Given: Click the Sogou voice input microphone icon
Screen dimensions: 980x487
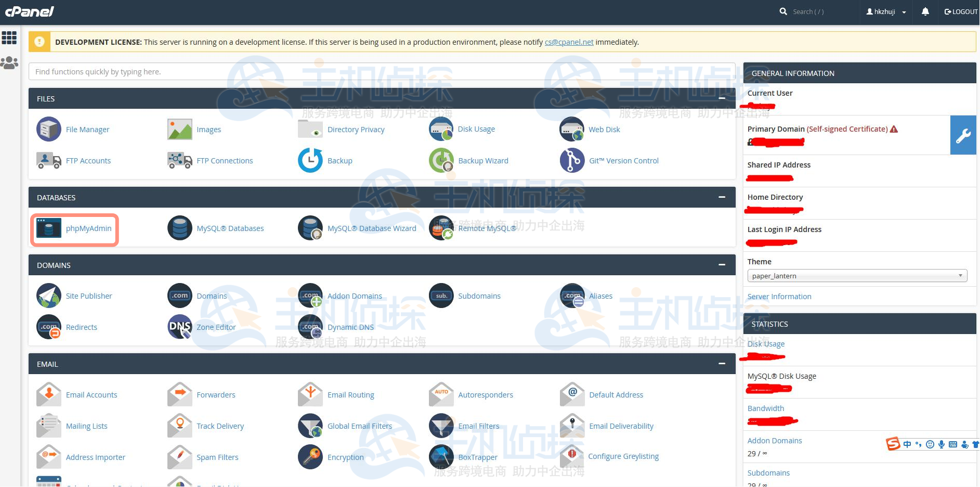Looking at the screenshot, I should pyautogui.click(x=942, y=444).
